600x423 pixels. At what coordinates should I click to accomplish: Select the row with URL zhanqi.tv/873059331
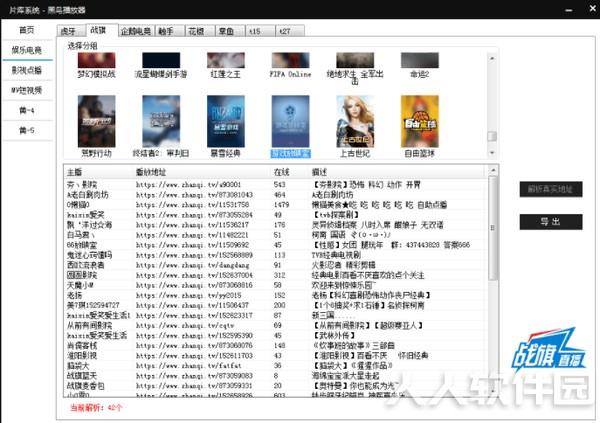[x=276, y=386]
